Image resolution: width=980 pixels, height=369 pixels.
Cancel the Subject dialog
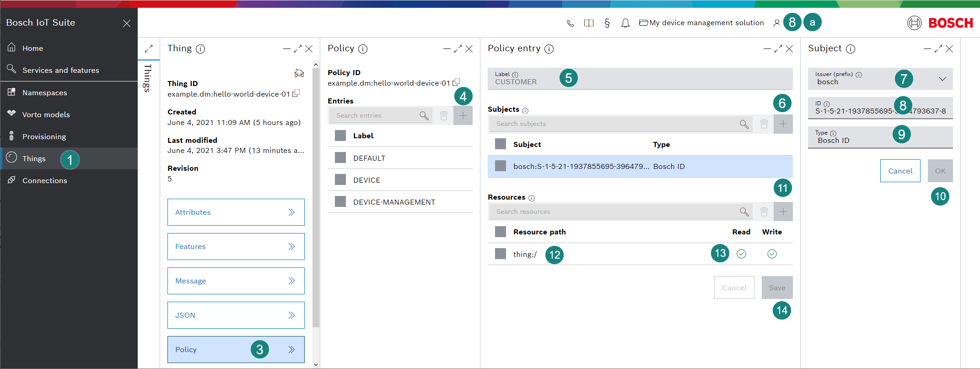(900, 171)
